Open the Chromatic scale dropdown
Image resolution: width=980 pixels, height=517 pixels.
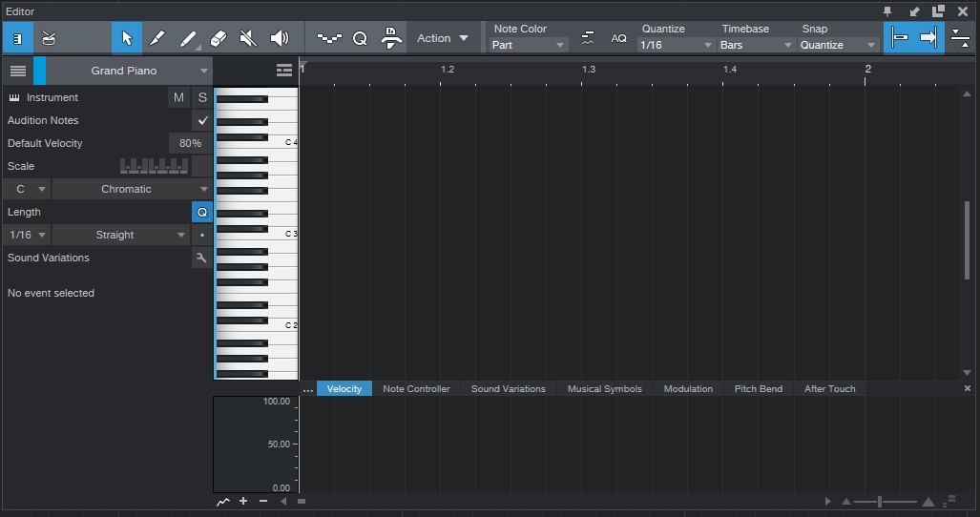click(132, 189)
